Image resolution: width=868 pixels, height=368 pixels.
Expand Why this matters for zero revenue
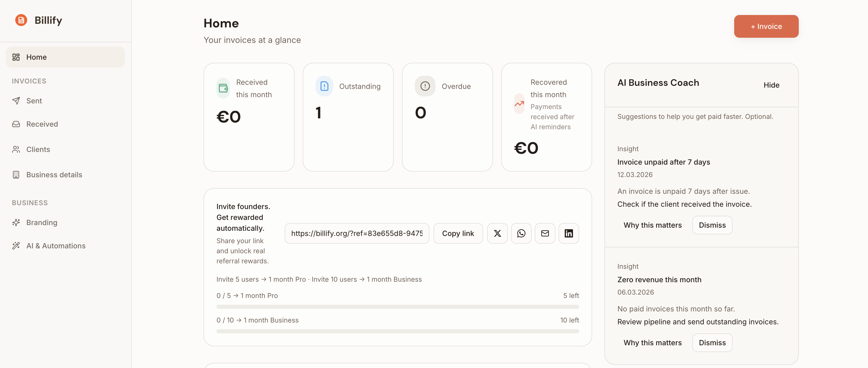(652, 343)
